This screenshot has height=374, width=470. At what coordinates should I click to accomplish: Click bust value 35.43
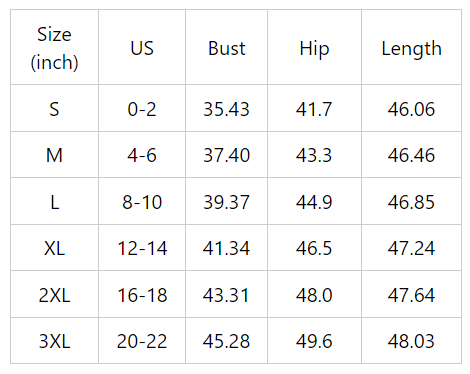pyautogui.click(x=226, y=108)
